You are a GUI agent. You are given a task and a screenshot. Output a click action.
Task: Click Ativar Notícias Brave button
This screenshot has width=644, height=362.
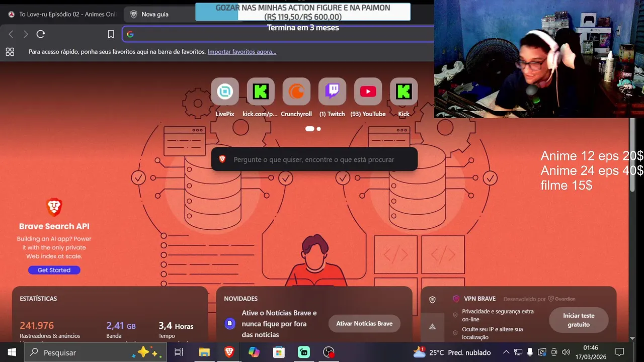(364, 323)
